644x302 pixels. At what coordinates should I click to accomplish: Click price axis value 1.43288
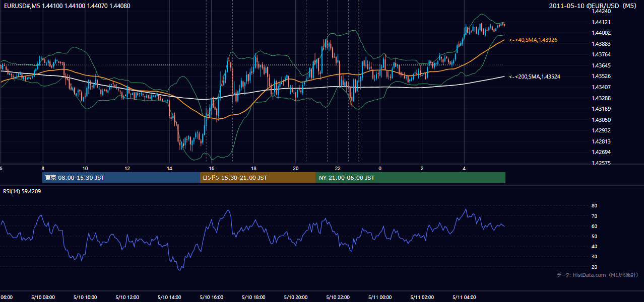[x=601, y=98]
